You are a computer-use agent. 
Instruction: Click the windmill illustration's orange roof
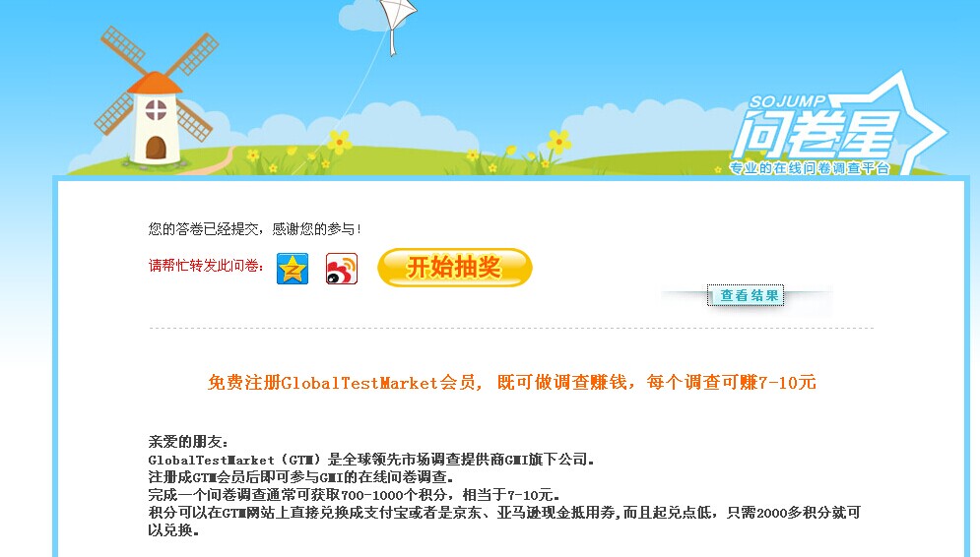pos(155,83)
